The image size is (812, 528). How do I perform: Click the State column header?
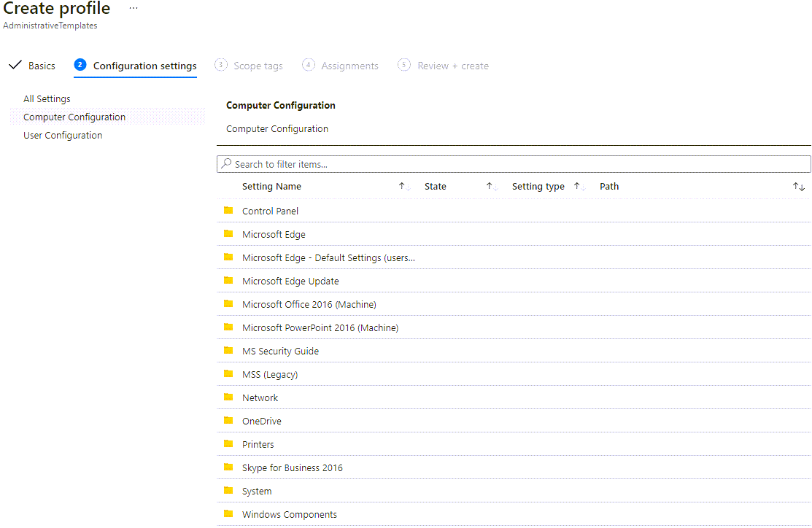[x=435, y=187]
